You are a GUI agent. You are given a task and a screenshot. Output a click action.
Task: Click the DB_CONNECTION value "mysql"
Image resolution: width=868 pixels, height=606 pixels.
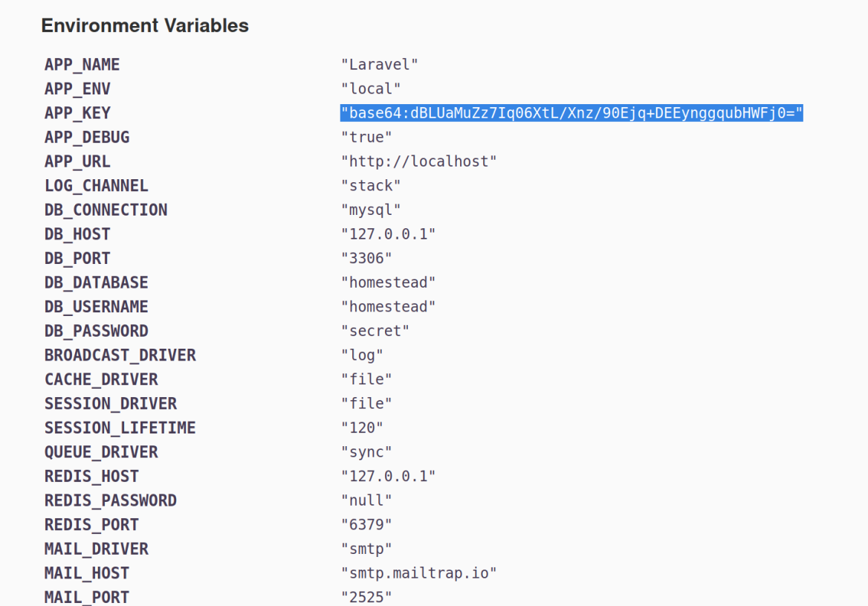click(371, 210)
